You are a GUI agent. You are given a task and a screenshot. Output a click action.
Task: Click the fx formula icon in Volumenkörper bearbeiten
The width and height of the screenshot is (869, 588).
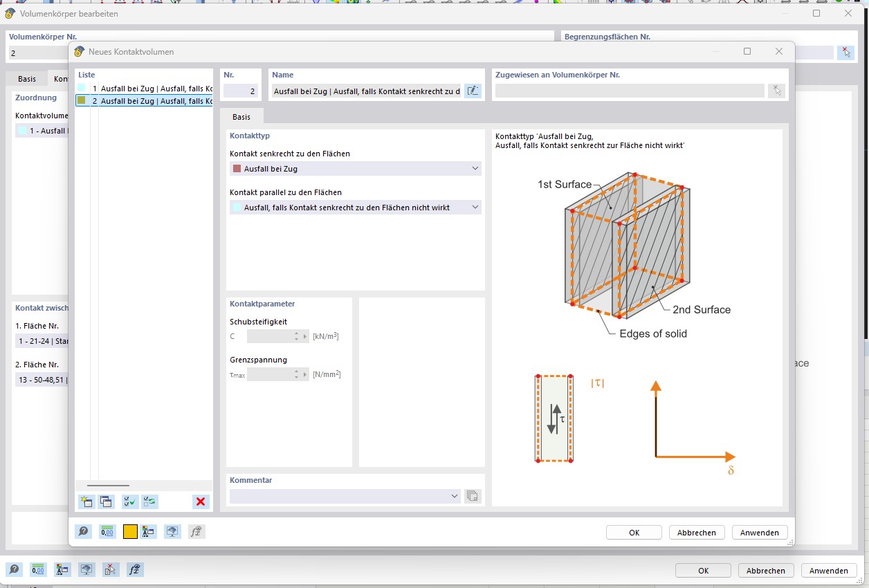(136, 570)
